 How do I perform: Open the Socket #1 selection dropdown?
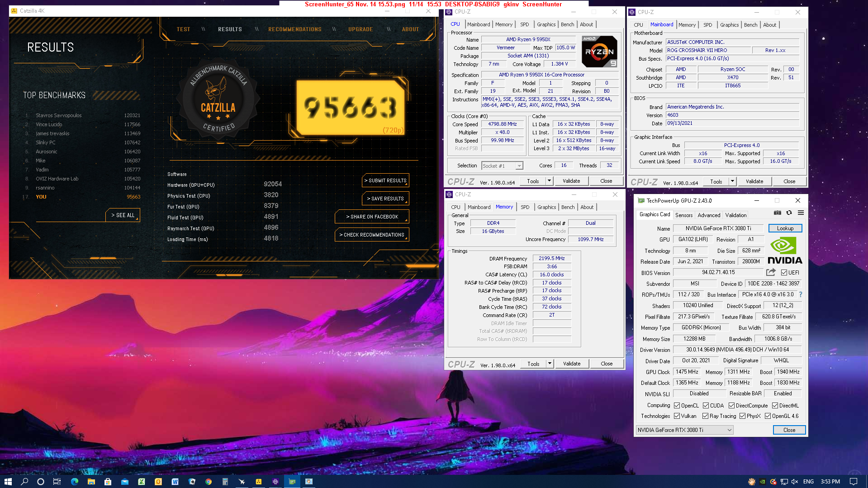(x=502, y=166)
